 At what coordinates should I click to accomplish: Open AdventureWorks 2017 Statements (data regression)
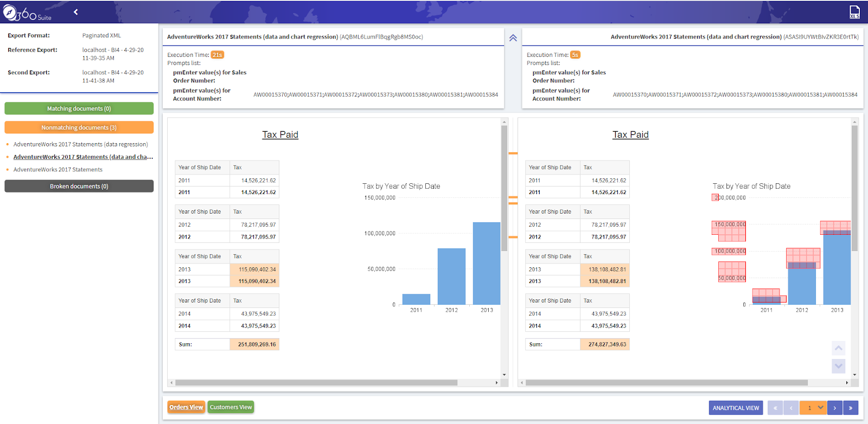[x=80, y=144]
